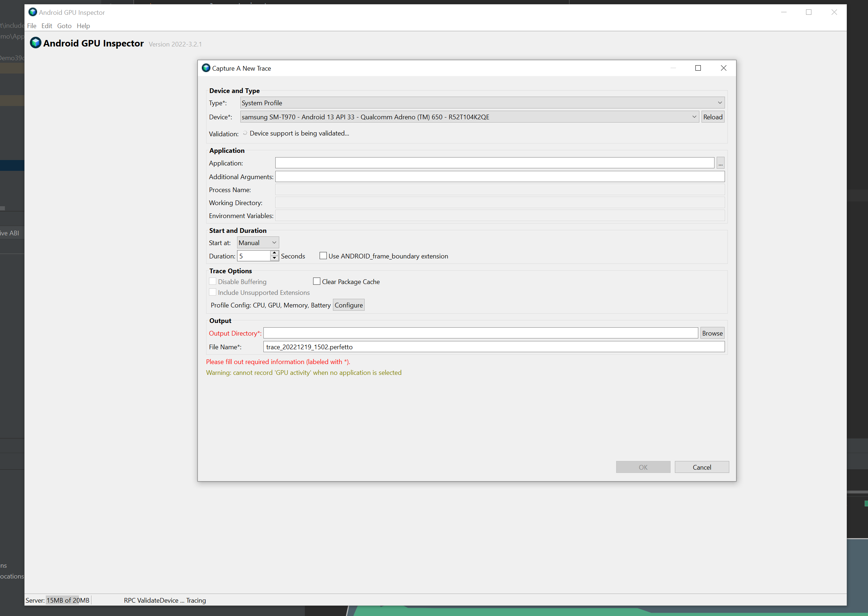Enable the Use ANDROID_frame_boundary extension checkbox
Image resolution: width=868 pixels, height=616 pixels.
[x=323, y=256]
